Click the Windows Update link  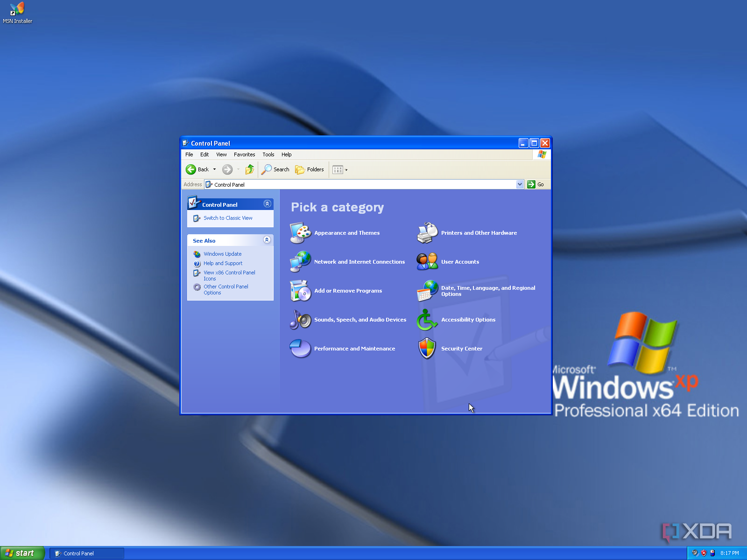(x=223, y=254)
